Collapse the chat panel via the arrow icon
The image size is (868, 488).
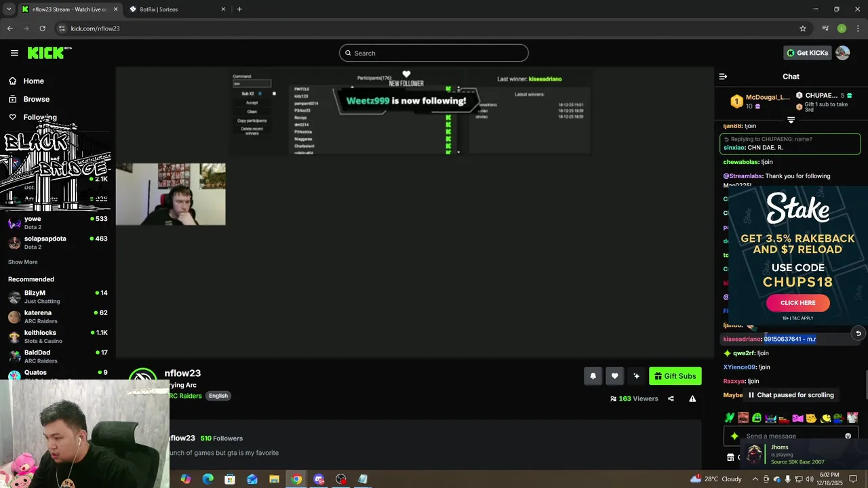coord(723,77)
